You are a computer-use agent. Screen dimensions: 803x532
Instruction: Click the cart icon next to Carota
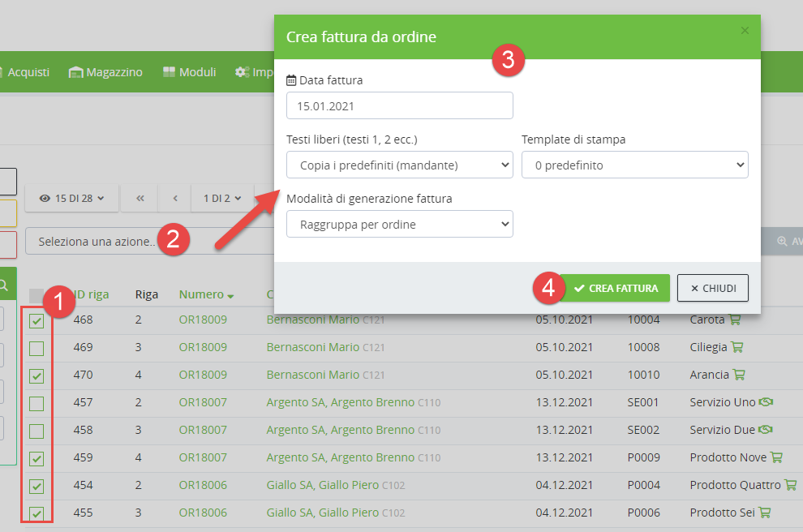[736, 320]
